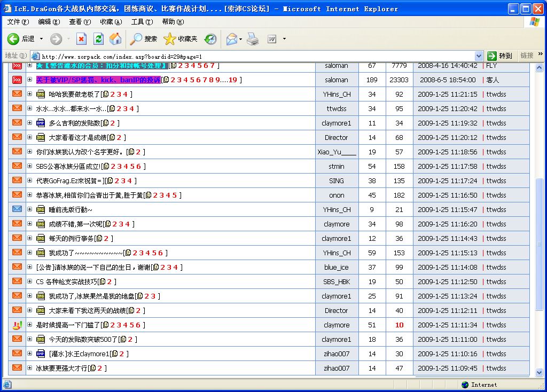Screen dimensions: 547x392
Task: Click the Mail toolbar icon
Action: 232,39
